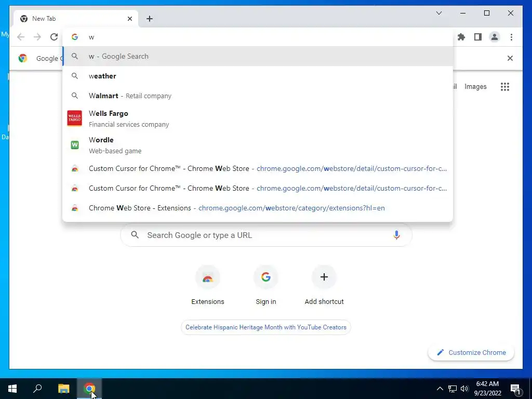
Task: Open the profile avatar menu
Action: (495, 37)
